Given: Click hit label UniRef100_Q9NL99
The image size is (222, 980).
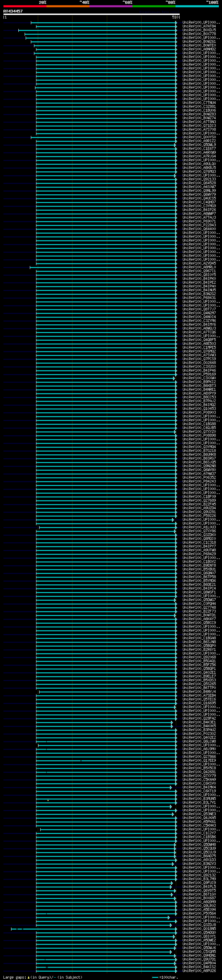Looking at the screenshot, I should [x=199, y=191].
